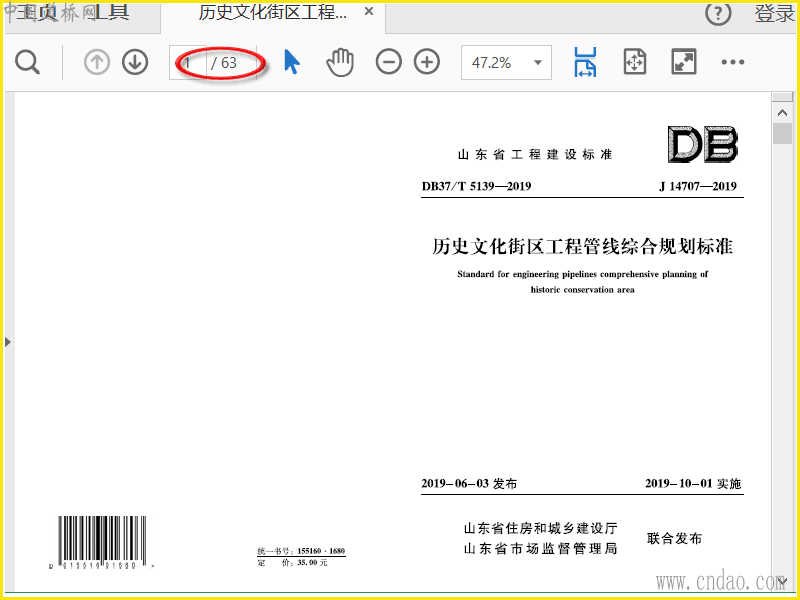This screenshot has width=800, height=600.
Task: Click the 登录 sign-in button
Action: point(774,14)
